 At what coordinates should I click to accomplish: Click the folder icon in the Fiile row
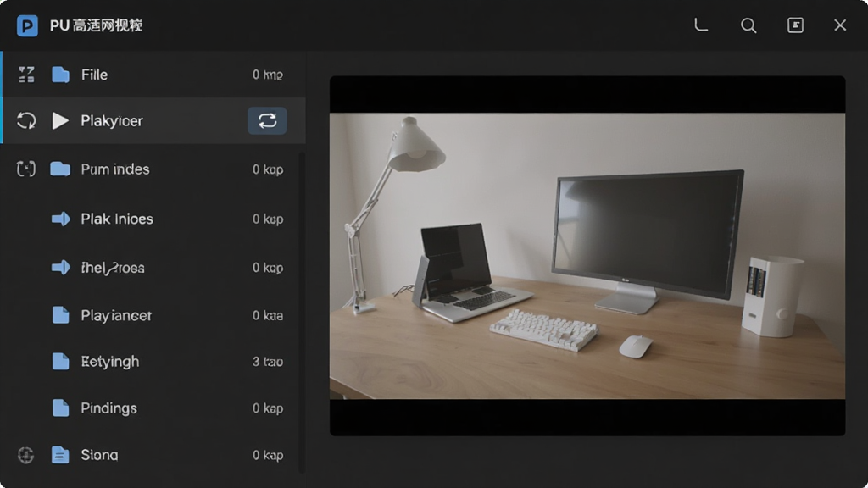(60, 75)
